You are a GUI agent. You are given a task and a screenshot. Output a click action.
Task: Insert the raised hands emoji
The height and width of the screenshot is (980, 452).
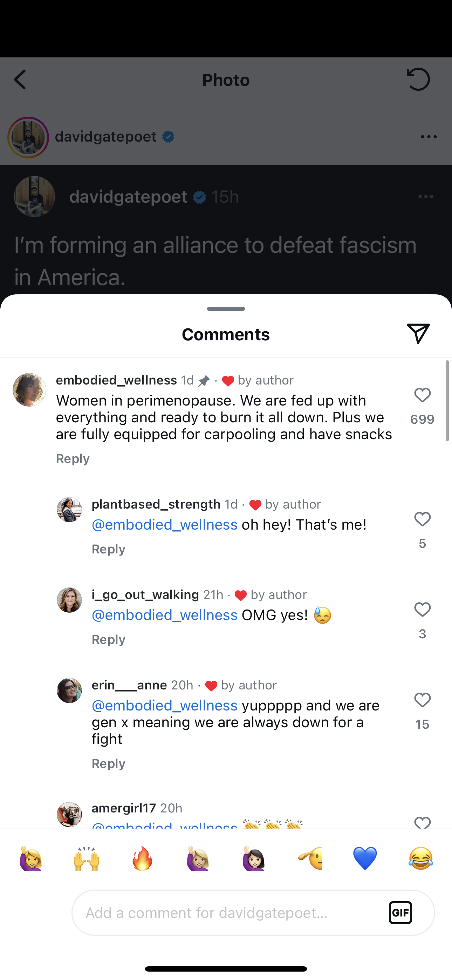87,859
